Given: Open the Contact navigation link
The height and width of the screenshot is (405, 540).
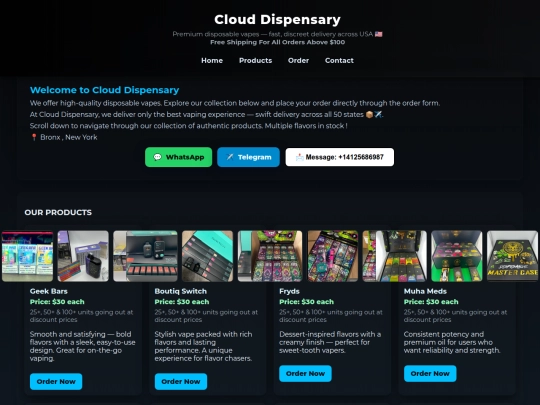Looking at the screenshot, I should [x=339, y=61].
